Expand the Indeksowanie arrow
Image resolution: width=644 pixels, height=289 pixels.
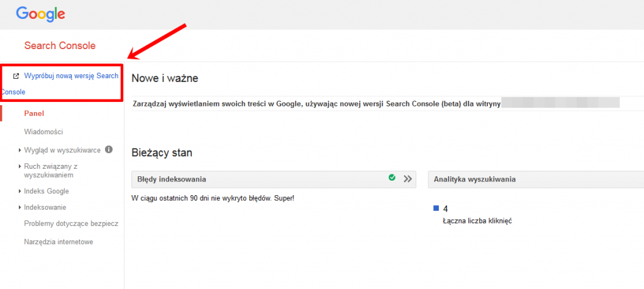[x=19, y=208]
